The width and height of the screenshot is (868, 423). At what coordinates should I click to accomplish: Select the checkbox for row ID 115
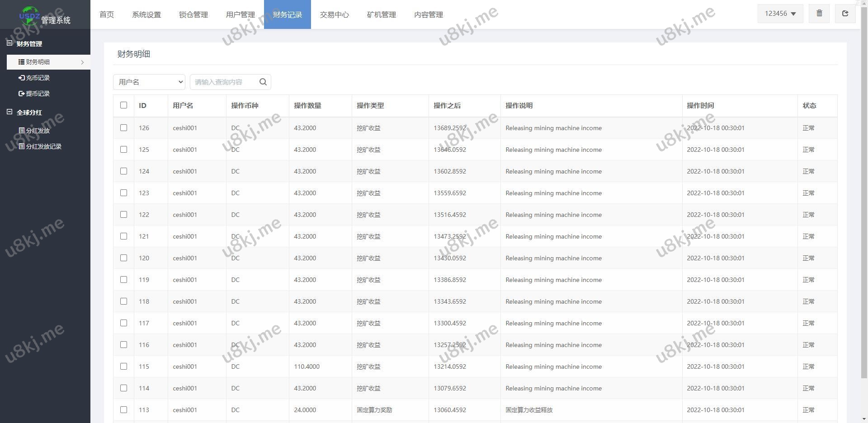123,367
